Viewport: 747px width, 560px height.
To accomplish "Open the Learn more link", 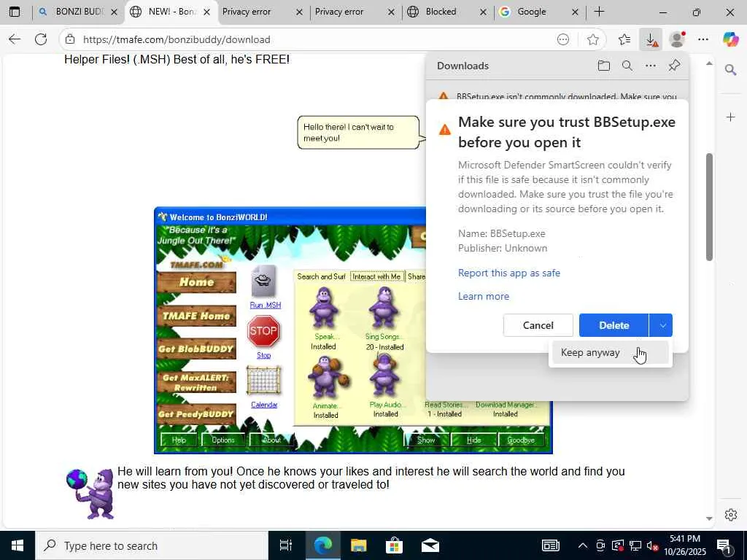I will pyautogui.click(x=484, y=296).
